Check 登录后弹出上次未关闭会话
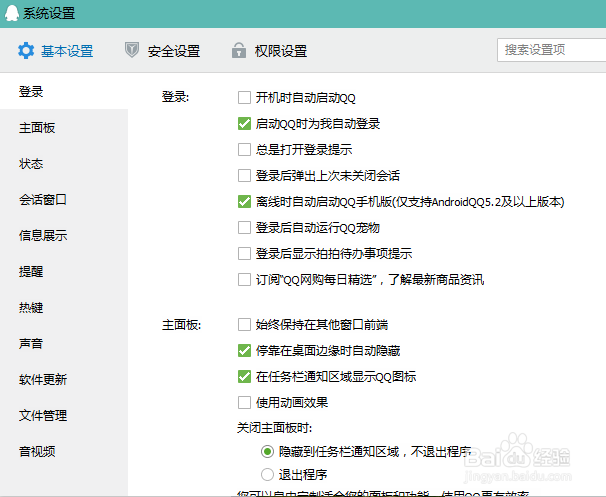Image resolution: width=606 pixels, height=497 pixels. point(244,175)
